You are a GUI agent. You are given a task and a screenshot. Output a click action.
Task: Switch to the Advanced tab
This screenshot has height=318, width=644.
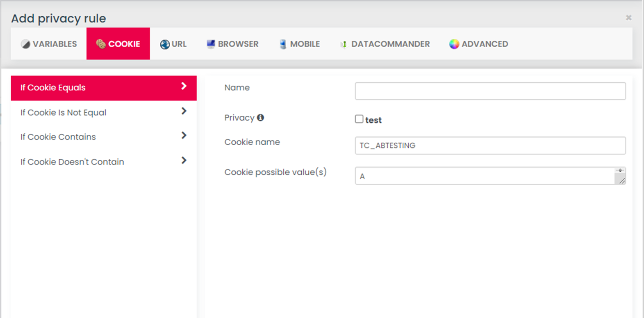478,44
